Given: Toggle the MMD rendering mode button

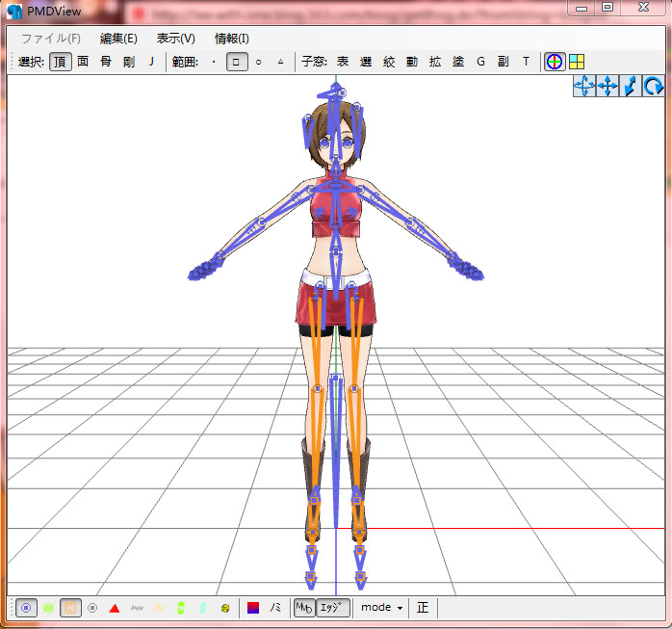Looking at the screenshot, I should (x=304, y=608).
